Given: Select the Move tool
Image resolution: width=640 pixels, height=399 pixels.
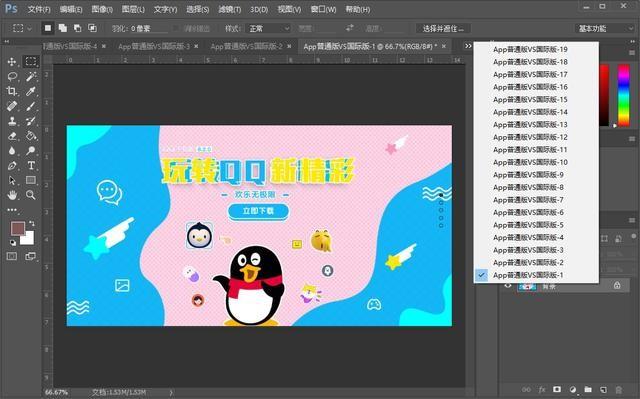Looking at the screenshot, I should point(12,62).
